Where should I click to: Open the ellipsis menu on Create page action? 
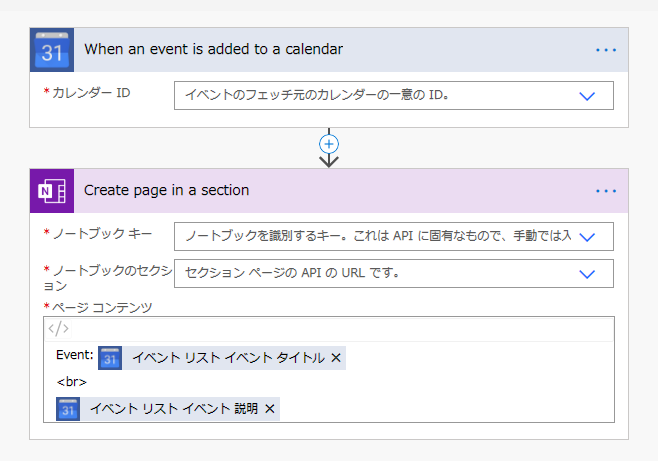tap(606, 191)
